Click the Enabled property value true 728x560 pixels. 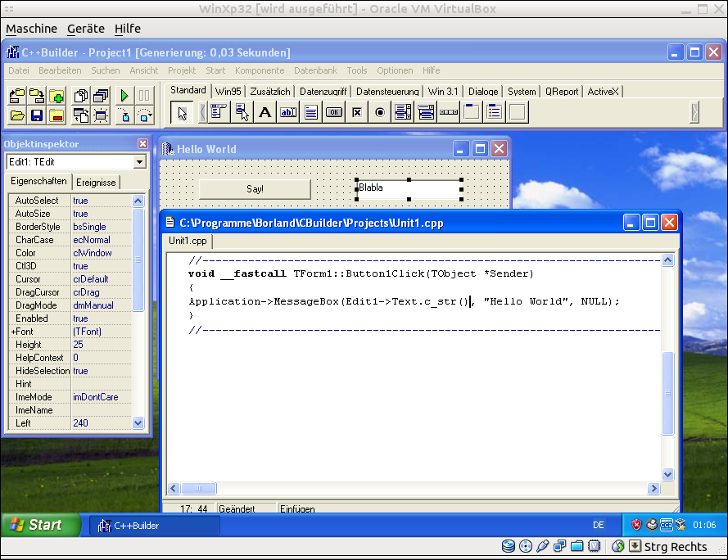click(102, 318)
